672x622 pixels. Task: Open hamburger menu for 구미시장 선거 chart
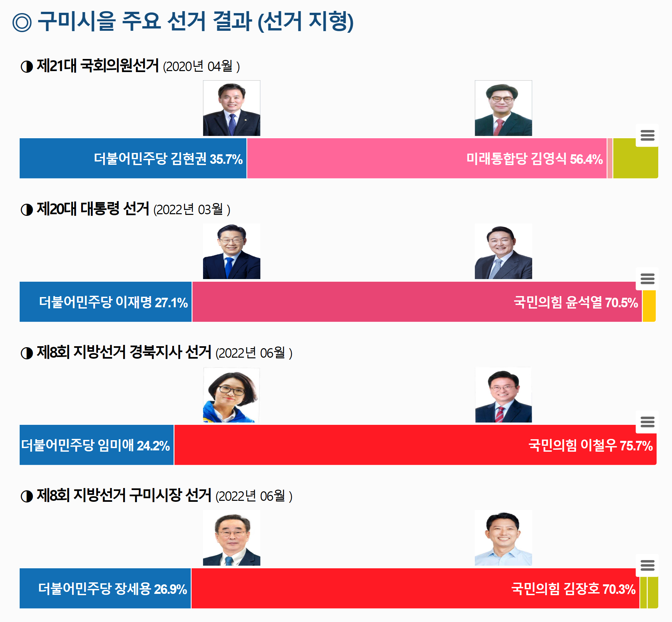point(647,565)
